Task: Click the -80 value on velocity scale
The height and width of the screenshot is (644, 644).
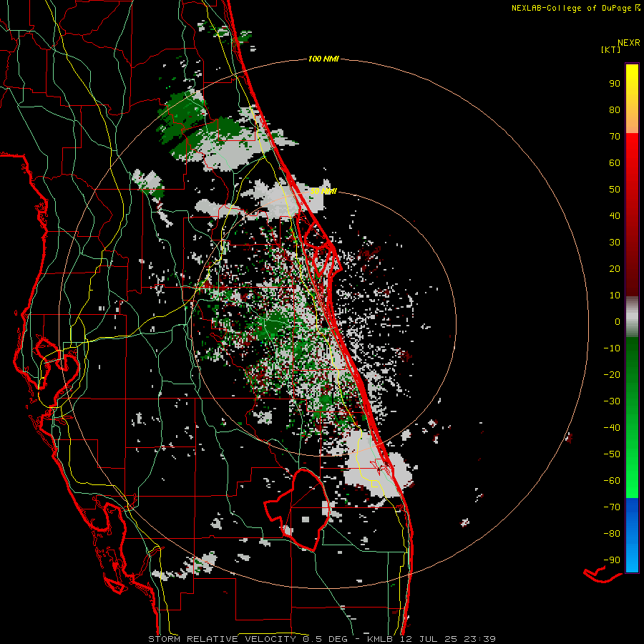Action: [x=612, y=534]
